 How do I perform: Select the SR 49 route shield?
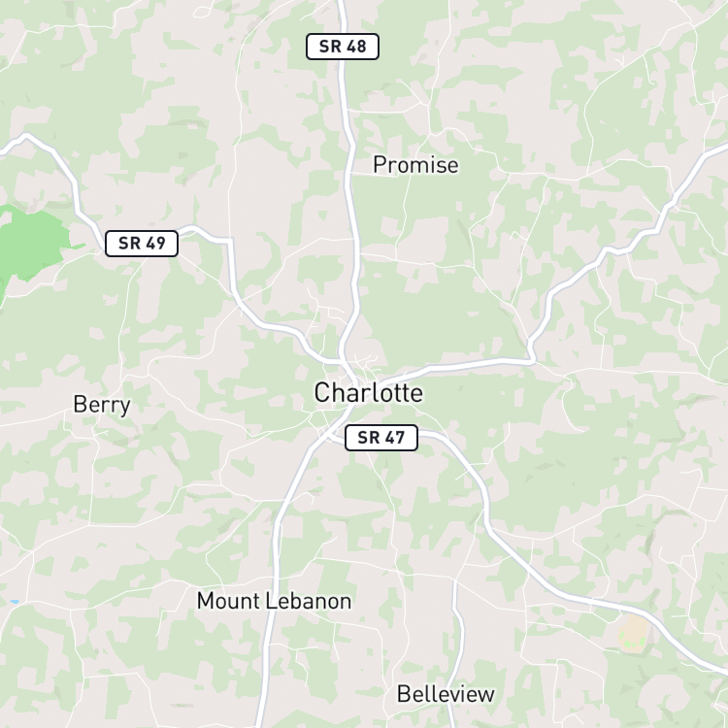click(x=142, y=244)
